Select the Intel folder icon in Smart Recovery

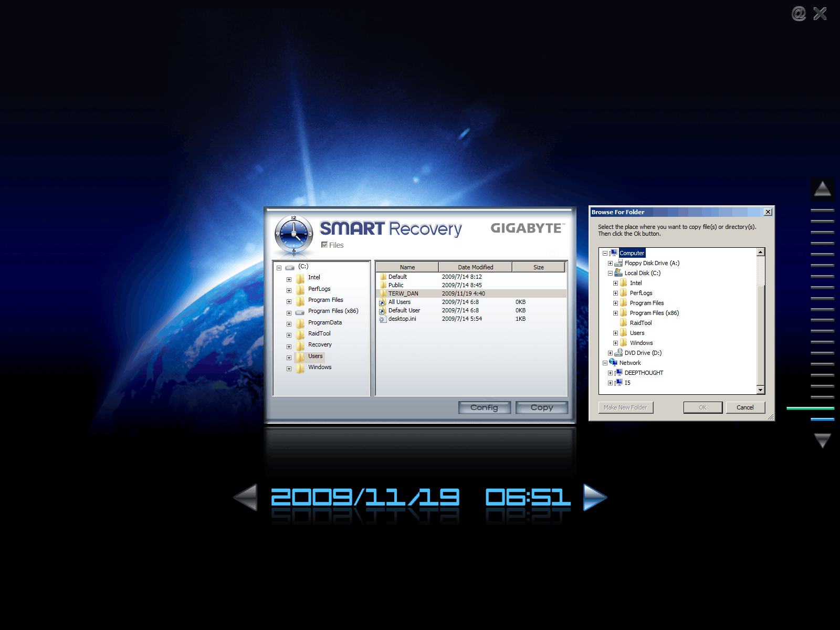pos(300,278)
